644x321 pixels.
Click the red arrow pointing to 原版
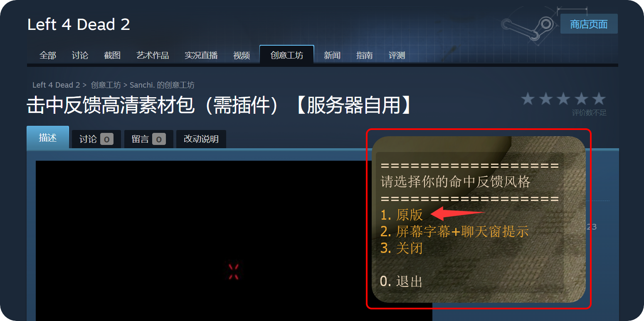tap(457, 214)
